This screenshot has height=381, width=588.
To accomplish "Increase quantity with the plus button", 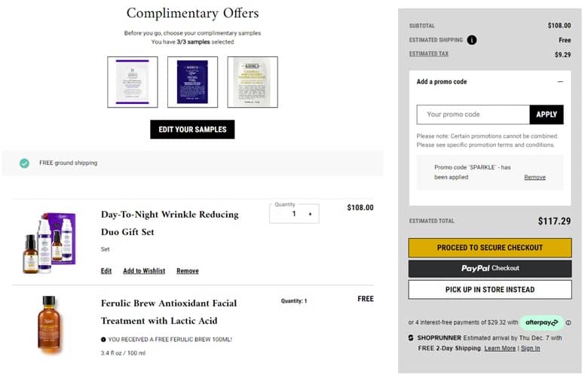I will (309, 215).
